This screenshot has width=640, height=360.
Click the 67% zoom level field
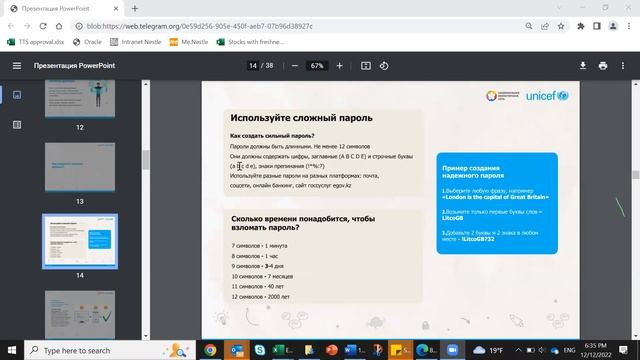pyautogui.click(x=317, y=66)
